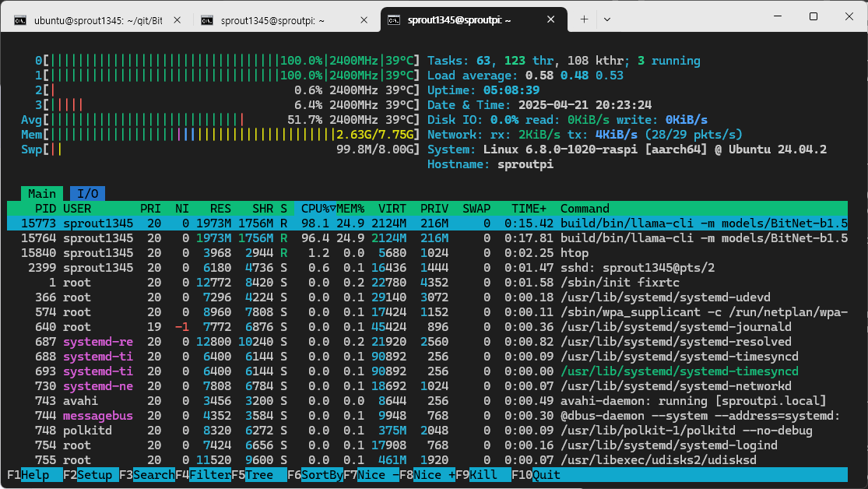Click the CPU% sorted column header
The image size is (868, 489).
315,209
